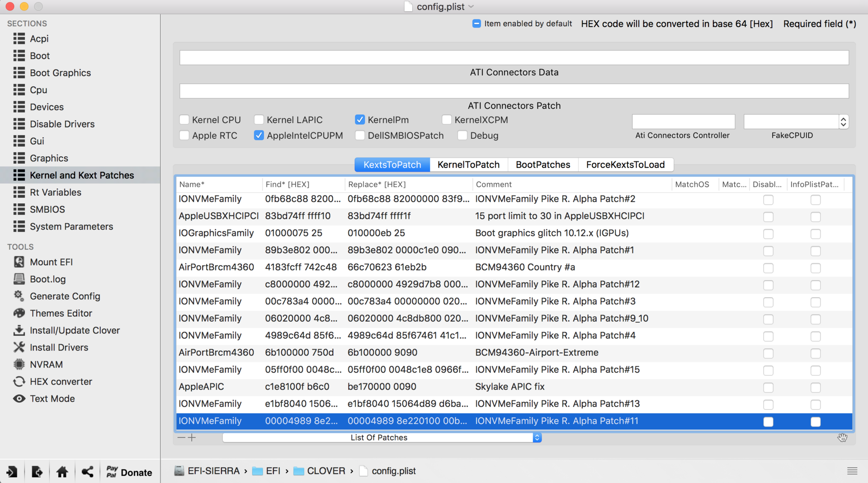The image size is (868, 483).
Task: Click the import icon in bottom toolbar
Action: (x=12, y=472)
